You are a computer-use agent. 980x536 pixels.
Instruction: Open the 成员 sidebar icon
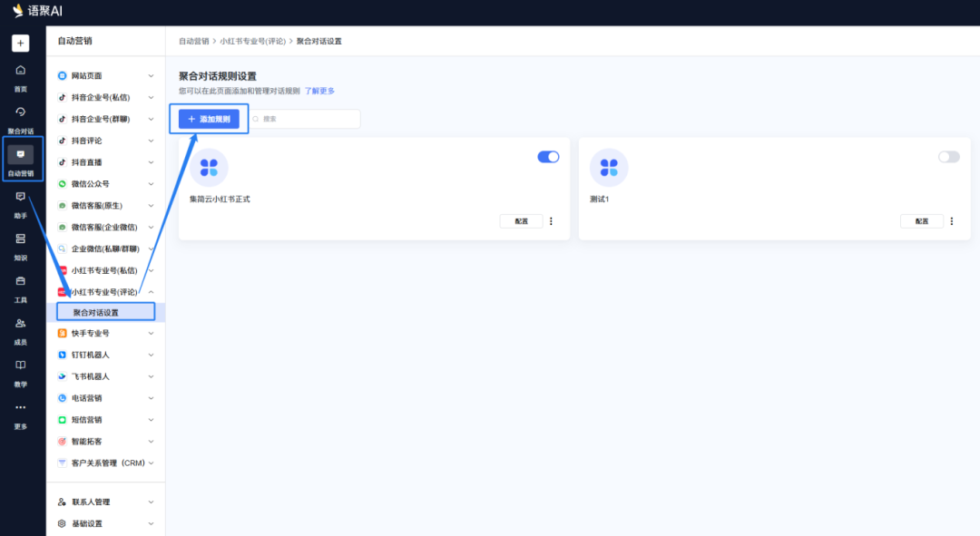[21, 323]
